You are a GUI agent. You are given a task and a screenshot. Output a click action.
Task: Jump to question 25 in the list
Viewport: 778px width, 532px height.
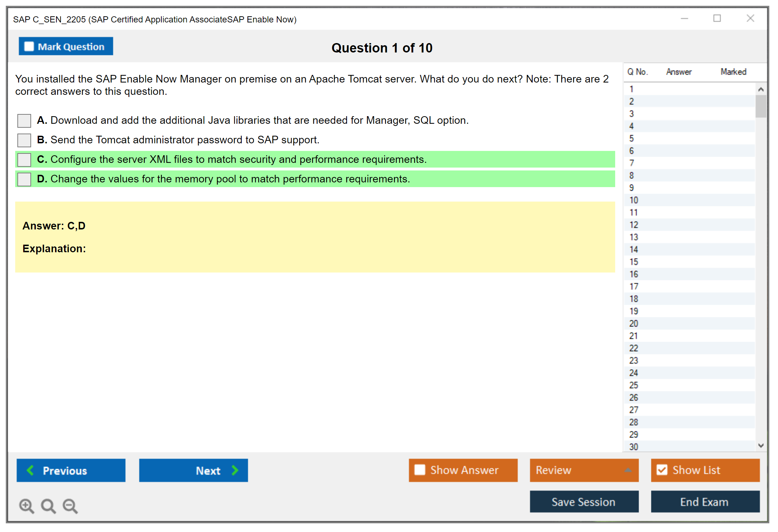(x=634, y=385)
